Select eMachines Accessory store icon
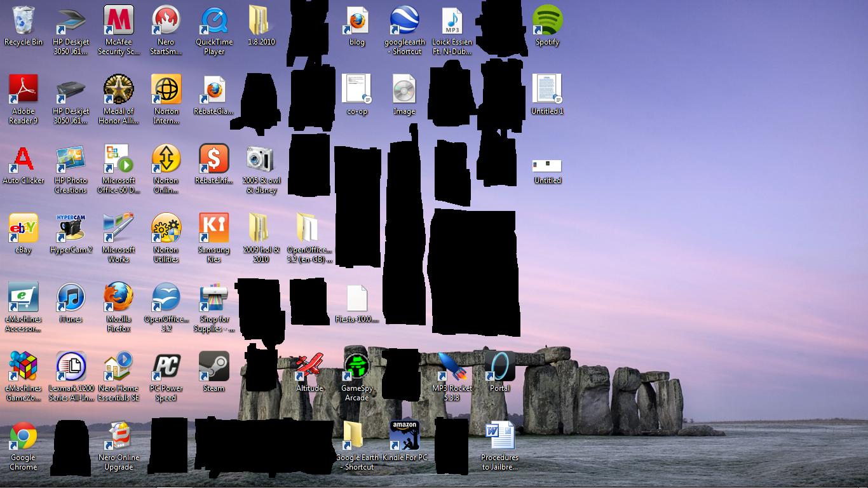The image size is (868, 488). coord(24,297)
